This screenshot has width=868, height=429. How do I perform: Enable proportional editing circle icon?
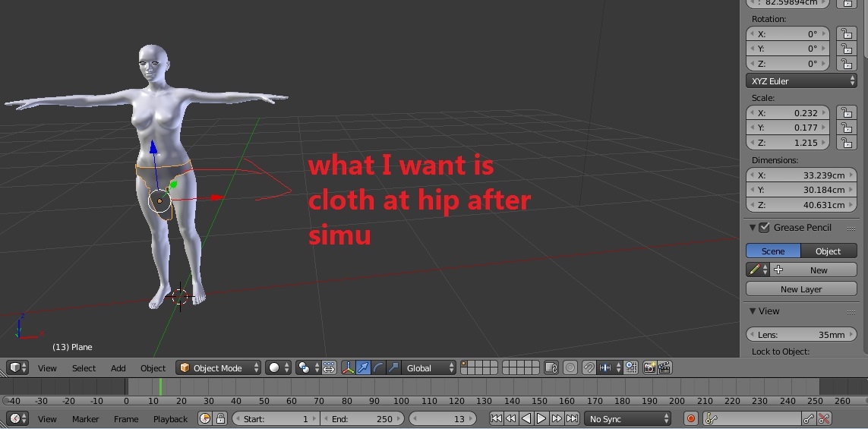570,367
